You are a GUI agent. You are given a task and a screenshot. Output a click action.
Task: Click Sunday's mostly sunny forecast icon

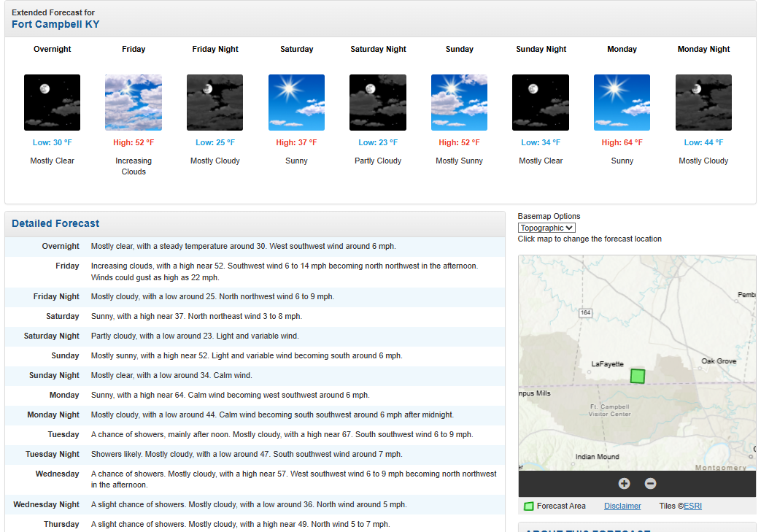tap(459, 102)
